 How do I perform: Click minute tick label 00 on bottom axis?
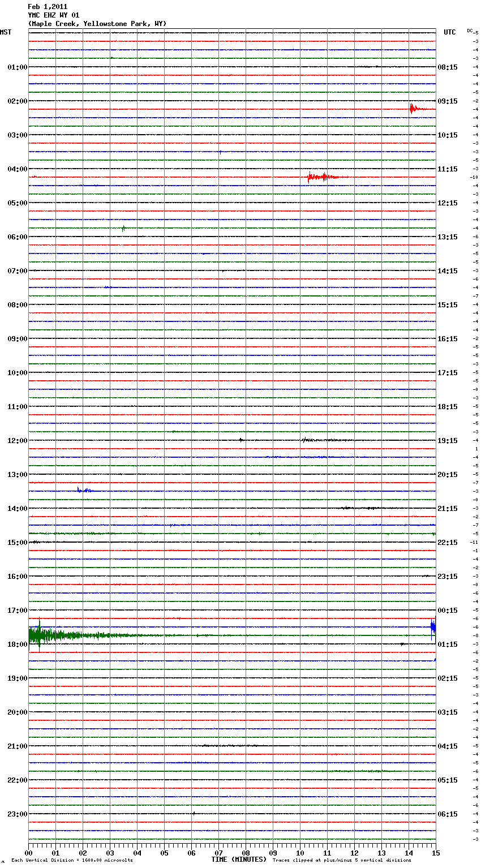28,852
